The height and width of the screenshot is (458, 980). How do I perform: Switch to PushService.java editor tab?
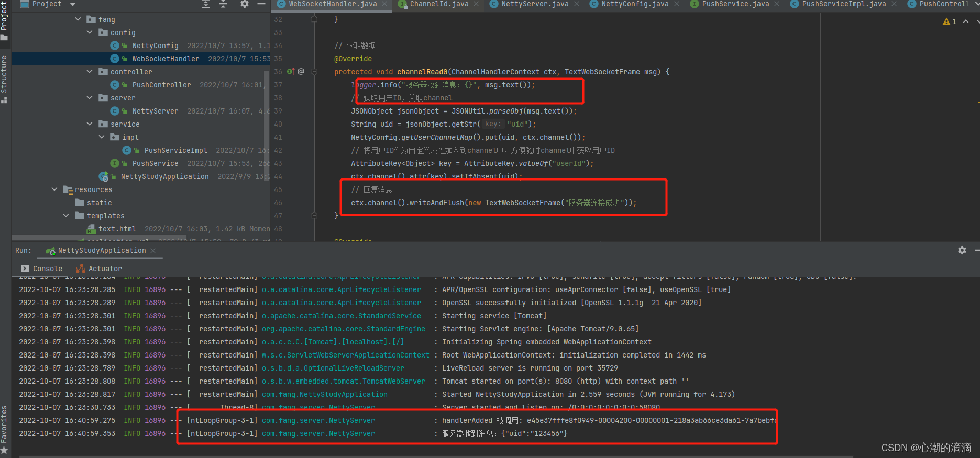pyautogui.click(x=735, y=4)
